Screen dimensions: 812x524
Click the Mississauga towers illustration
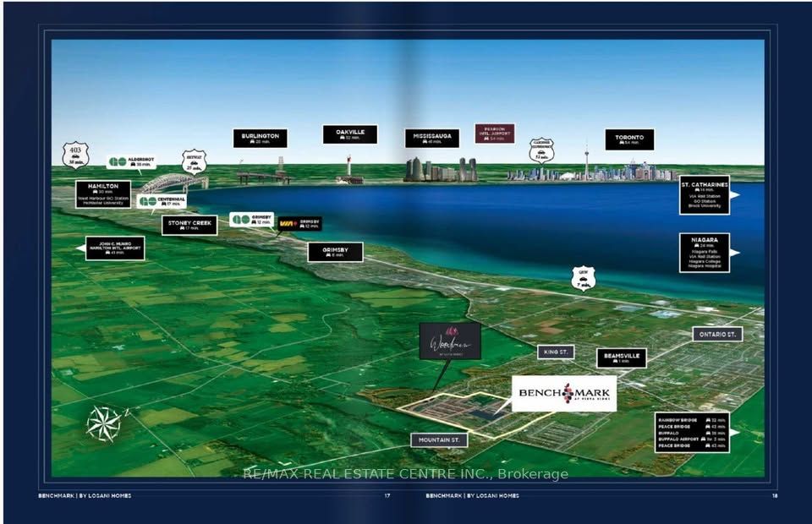(440, 169)
